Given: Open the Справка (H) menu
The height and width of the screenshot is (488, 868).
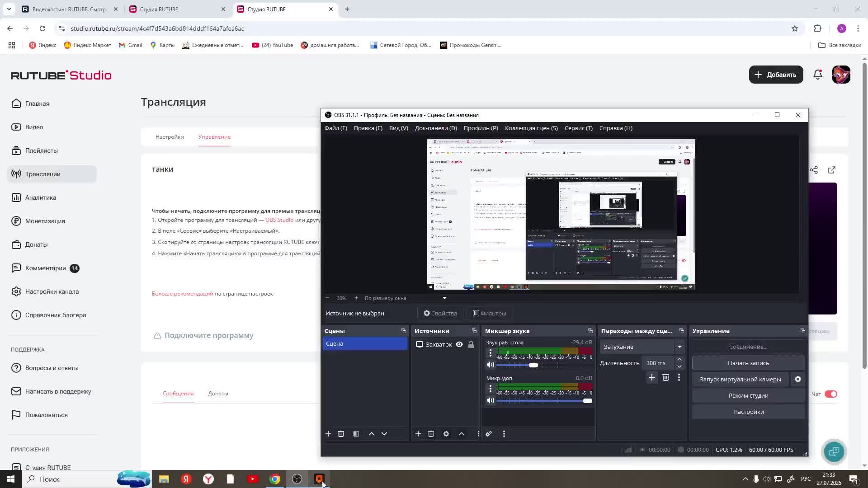Looking at the screenshot, I should pos(616,128).
